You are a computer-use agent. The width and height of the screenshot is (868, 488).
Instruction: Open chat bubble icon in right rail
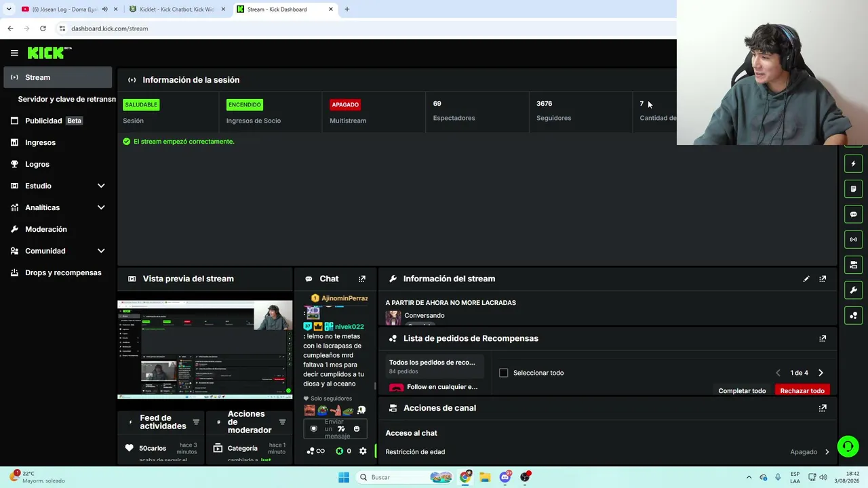854,214
